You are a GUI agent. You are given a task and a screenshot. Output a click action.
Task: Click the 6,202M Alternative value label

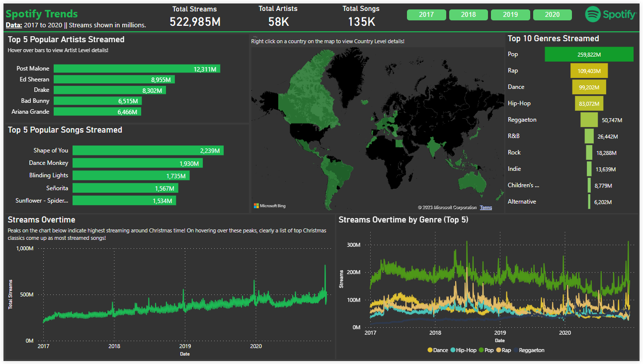click(x=603, y=202)
